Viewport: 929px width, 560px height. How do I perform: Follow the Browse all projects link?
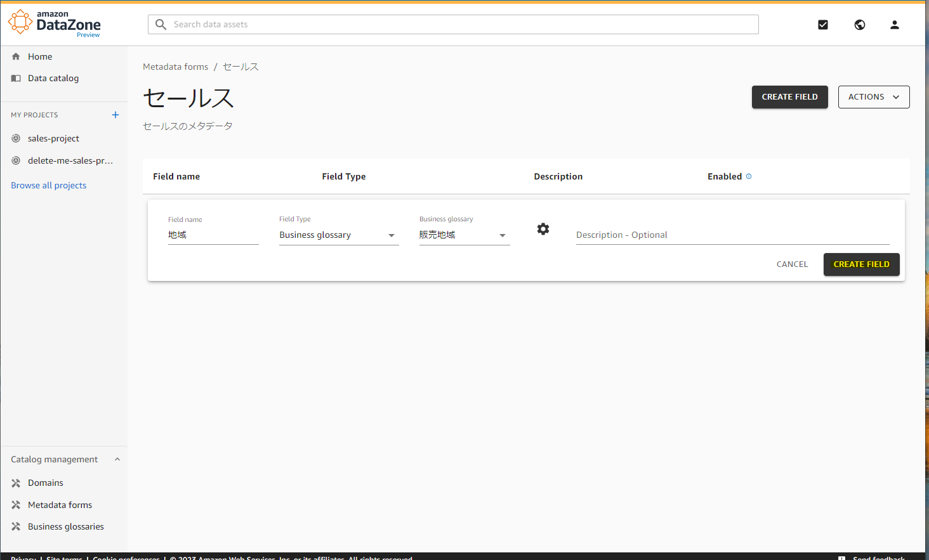pyautogui.click(x=49, y=185)
